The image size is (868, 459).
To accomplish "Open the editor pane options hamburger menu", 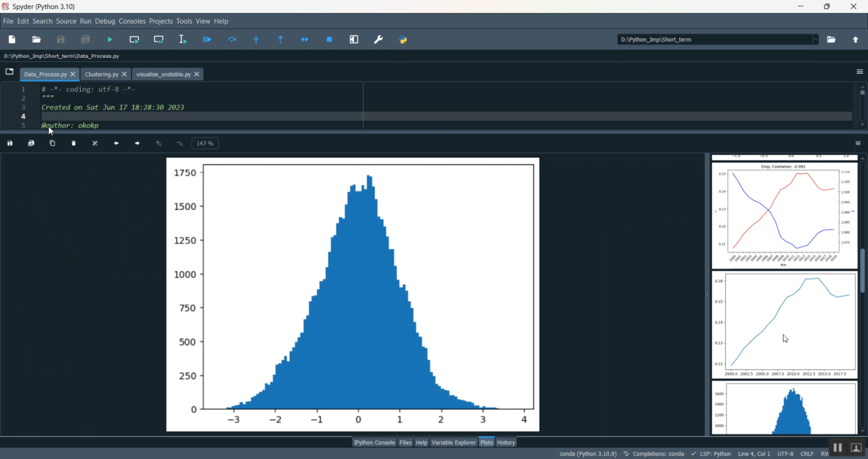I will pyautogui.click(x=859, y=72).
